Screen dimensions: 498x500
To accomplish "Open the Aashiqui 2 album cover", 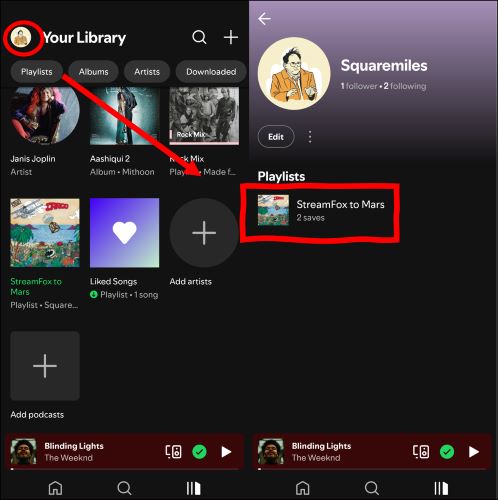I will click(x=125, y=116).
